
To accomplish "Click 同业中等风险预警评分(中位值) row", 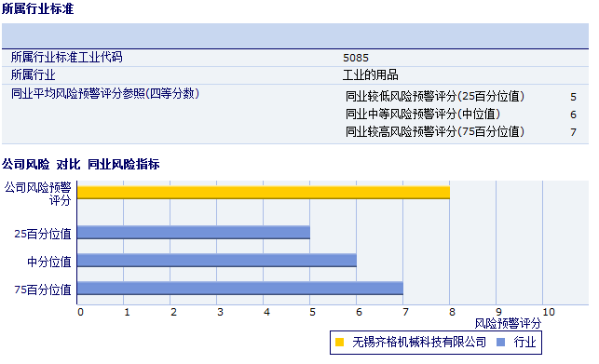I will pyautogui.click(x=461, y=114).
